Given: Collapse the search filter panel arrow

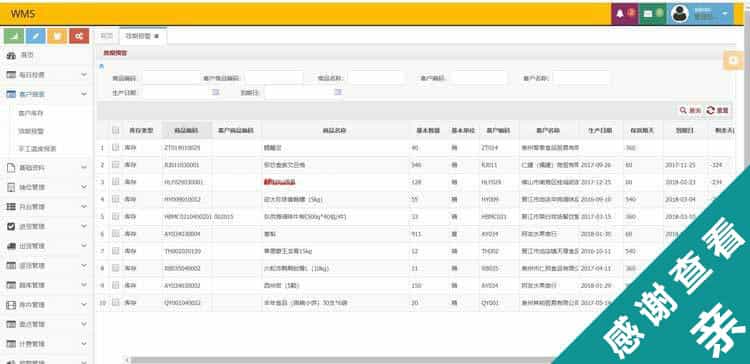Looking at the screenshot, I should (x=101, y=66).
